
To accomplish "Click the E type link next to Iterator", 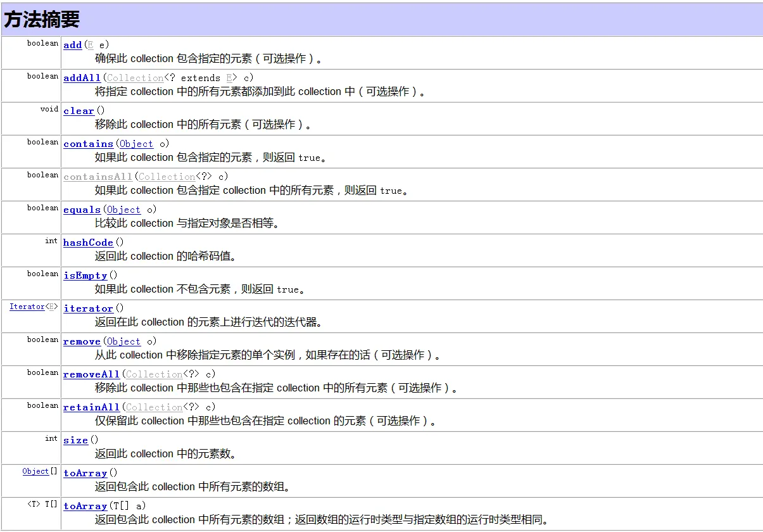I will 53,307.
